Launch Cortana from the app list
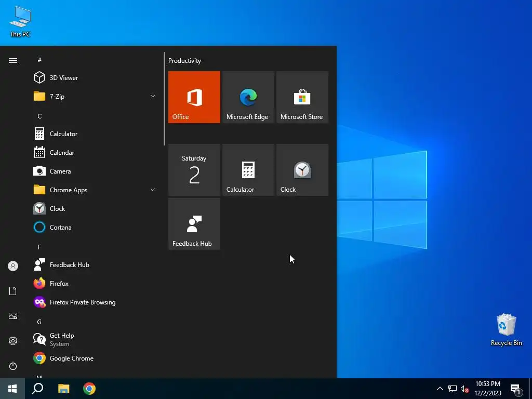Screen dimensions: 532x399 (95, 228)
